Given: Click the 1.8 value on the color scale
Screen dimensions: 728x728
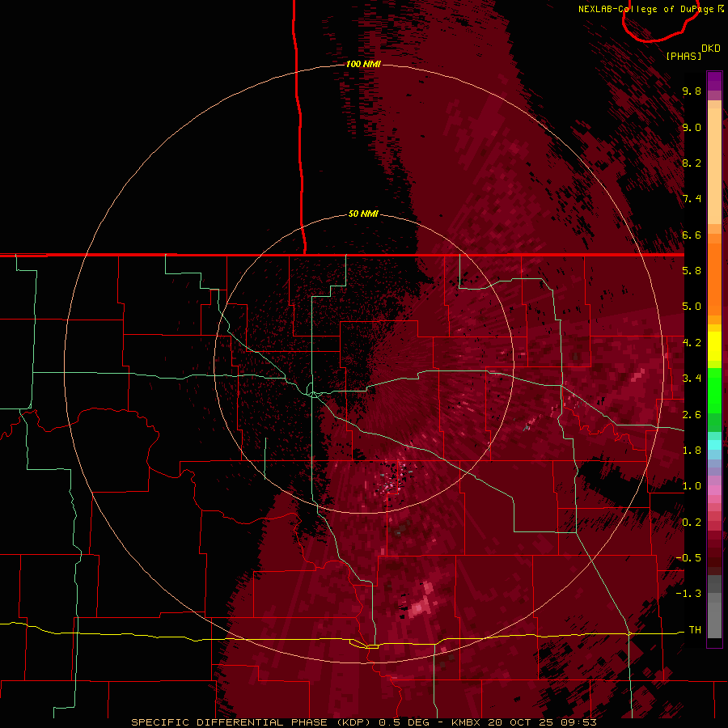Looking at the screenshot, I should (692, 451).
